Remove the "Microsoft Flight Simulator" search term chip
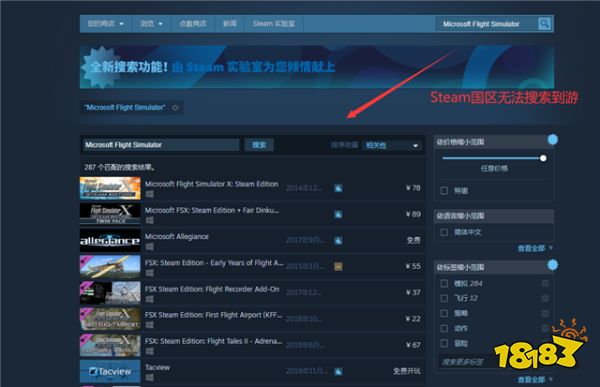The width and height of the screenshot is (600, 387). pyautogui.click(x=175, y=108)
